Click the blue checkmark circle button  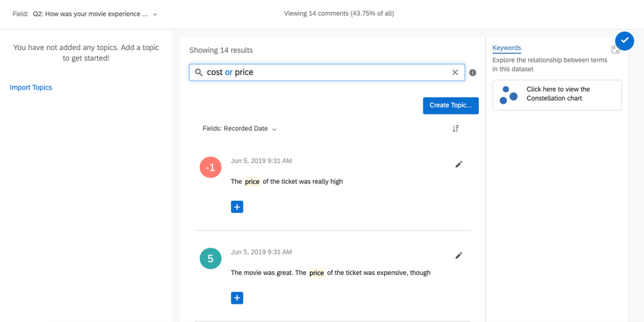[x=624, y=40]
